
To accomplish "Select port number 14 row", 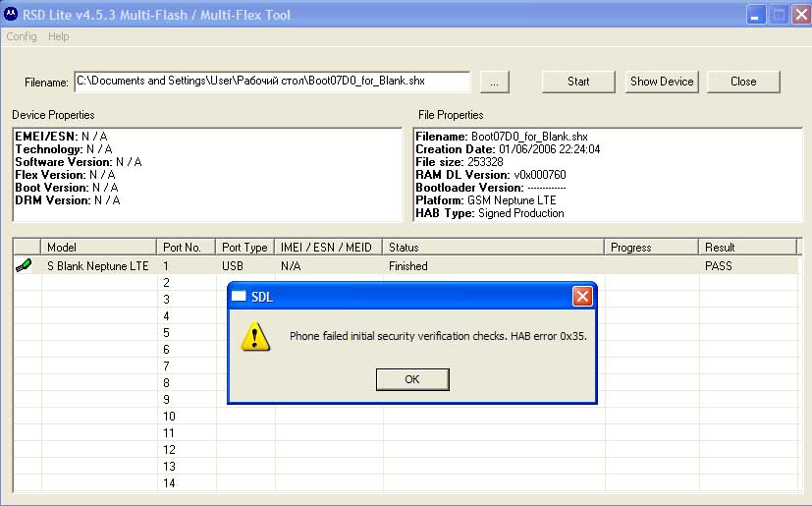I will [169, 483].
